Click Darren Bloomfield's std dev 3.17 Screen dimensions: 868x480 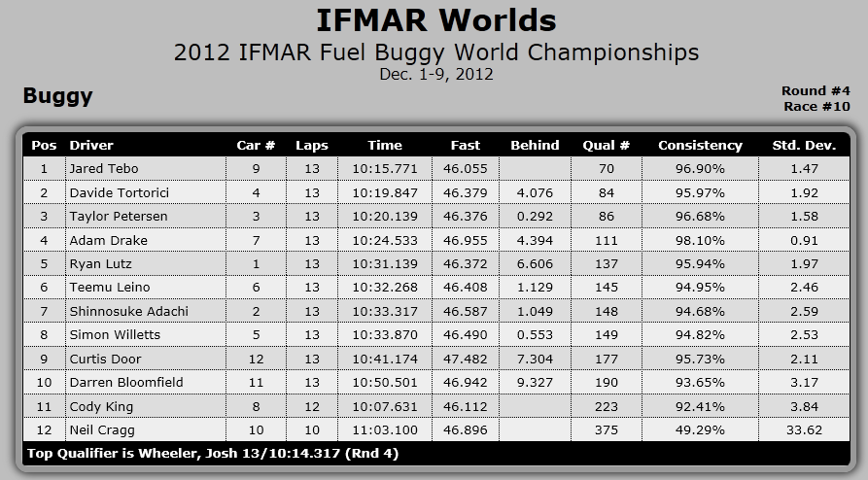click(x=804, y=383)
